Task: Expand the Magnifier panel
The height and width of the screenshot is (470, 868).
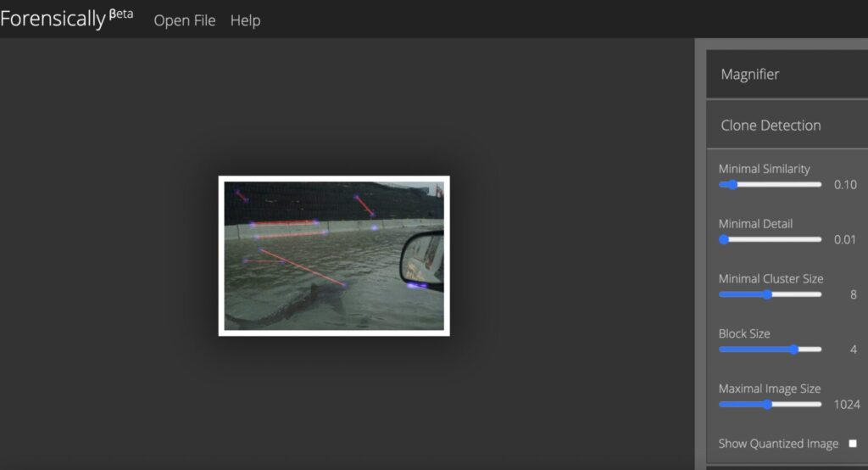Action: (x=787, y=75)
